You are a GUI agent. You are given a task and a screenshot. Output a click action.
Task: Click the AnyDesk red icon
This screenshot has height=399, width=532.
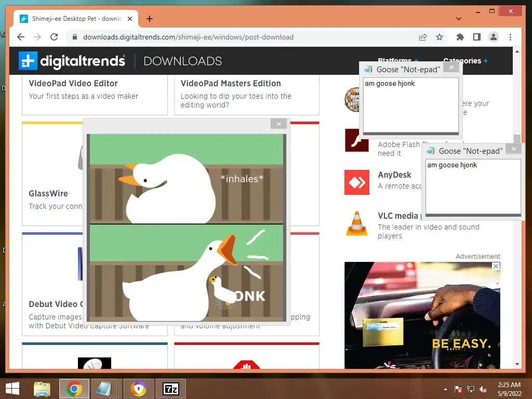tap(356, 182)
